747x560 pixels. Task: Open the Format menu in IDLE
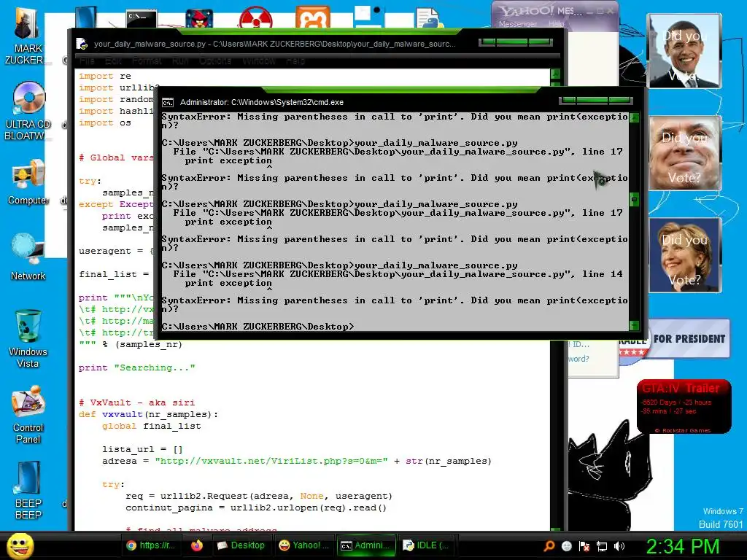coord(147,61)
